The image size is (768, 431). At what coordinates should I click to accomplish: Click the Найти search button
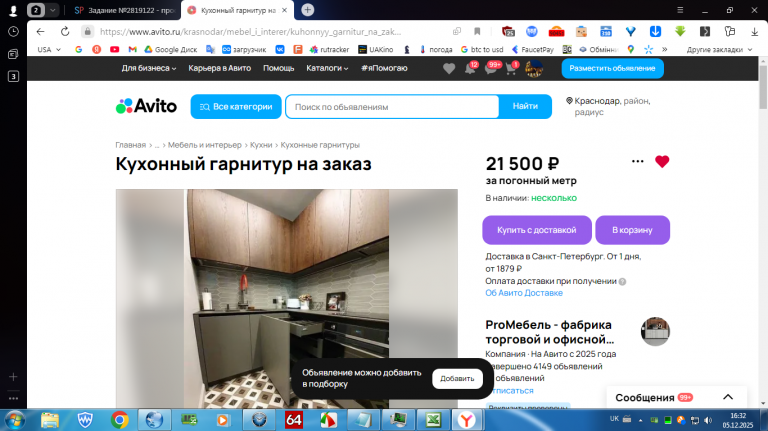coord(525,106)
